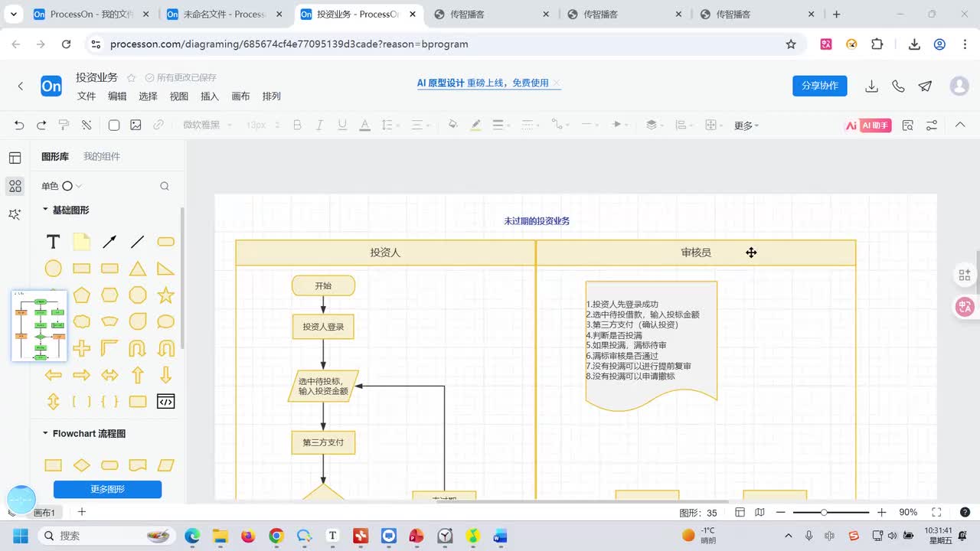Toggle underline text formatting

[x=342, y=125]
